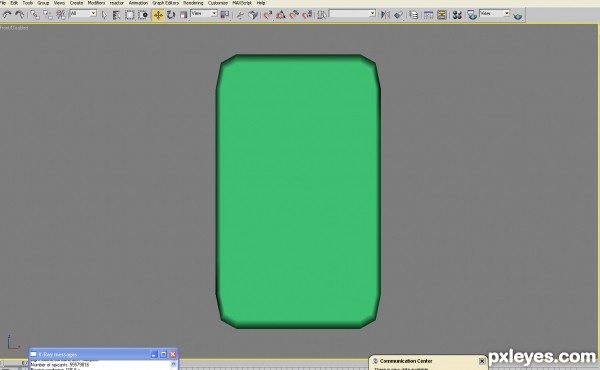
Task: Open the reference coordinate system View dropdown
Action: click(x=204, y=13)
